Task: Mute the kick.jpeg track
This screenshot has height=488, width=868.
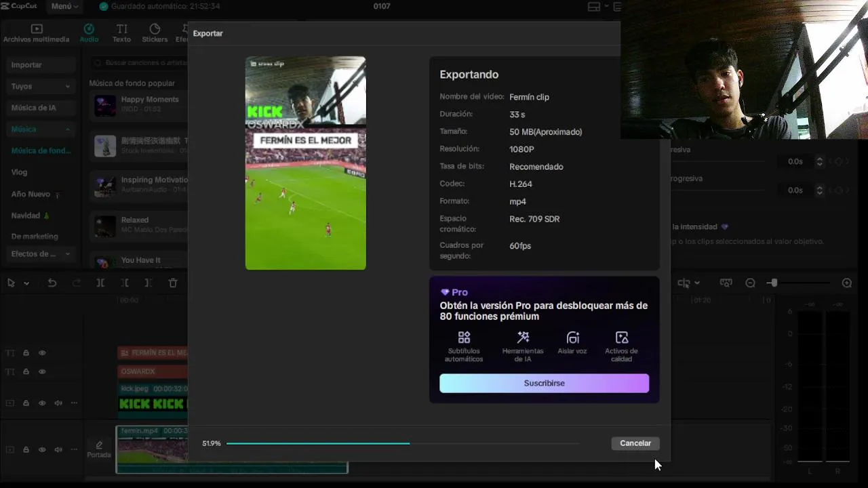Action: tap(58, 403)
